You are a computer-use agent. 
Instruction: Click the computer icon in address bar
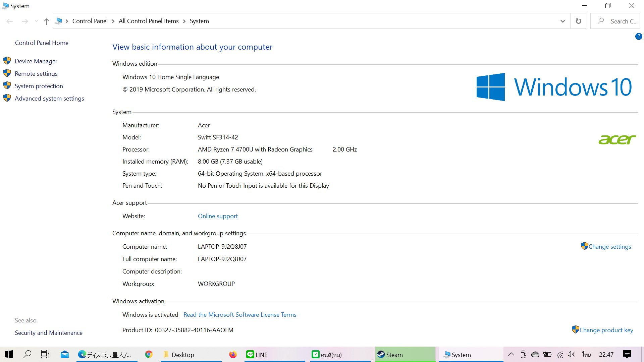[59, 21]
